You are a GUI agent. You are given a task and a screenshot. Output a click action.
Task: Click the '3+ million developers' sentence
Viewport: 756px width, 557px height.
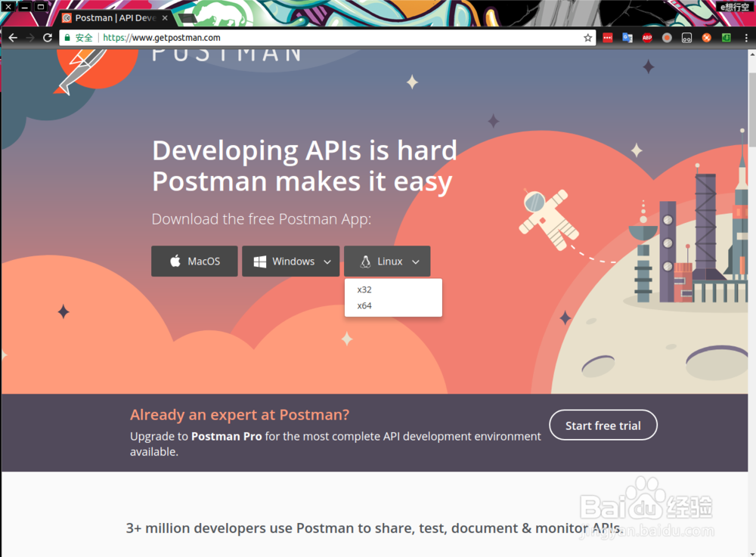pyautogui.click(x=375, y=528)
